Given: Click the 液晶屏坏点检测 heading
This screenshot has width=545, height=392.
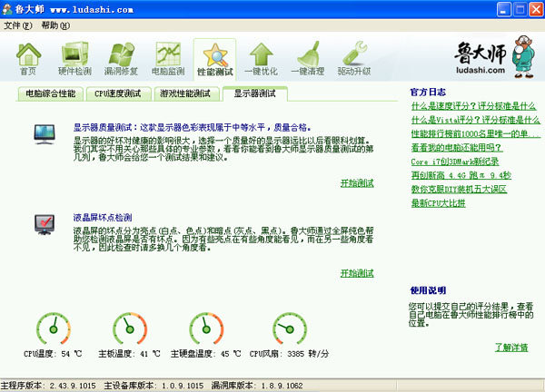Looking at the screenshot, I should coord(103,218).
